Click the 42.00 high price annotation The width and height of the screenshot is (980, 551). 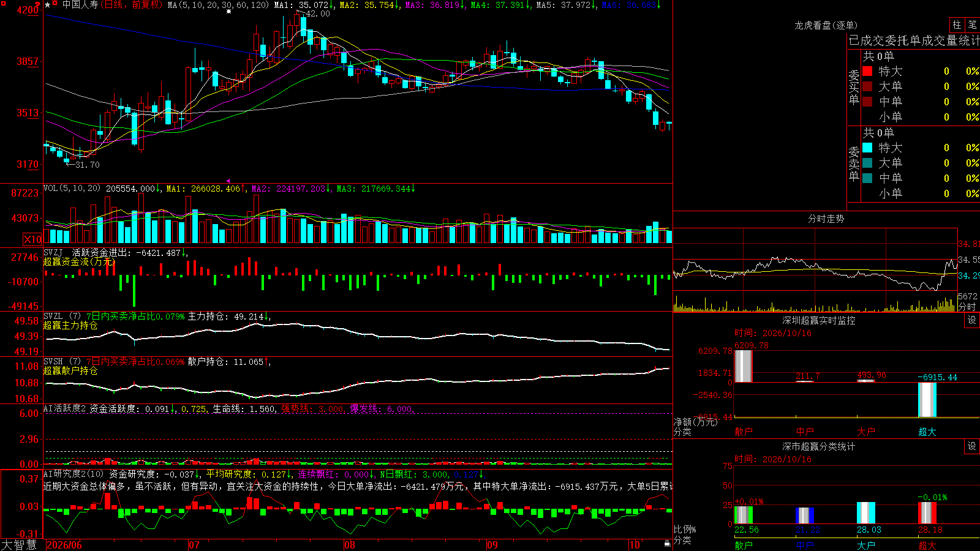[x=317, y=13]
